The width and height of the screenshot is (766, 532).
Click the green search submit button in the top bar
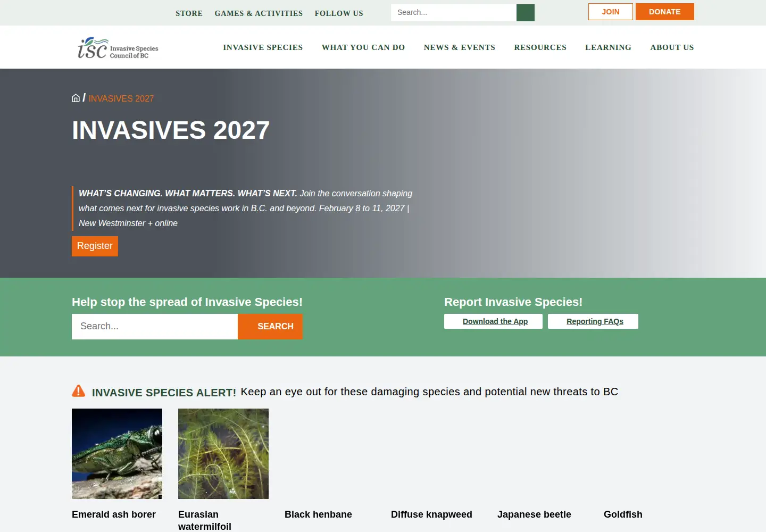click(526, 13)
